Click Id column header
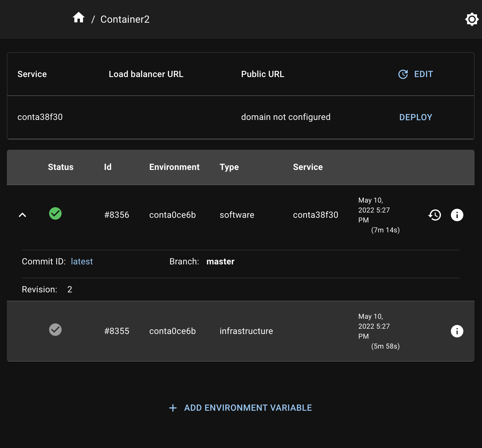This screenshot has height=448, width=482. pyautogui.click(x=108, y=167)
